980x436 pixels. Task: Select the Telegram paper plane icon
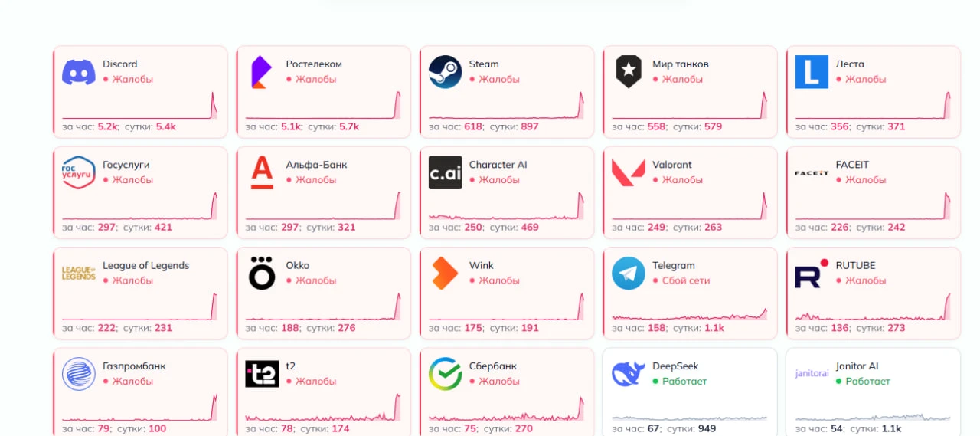point(629,274)
